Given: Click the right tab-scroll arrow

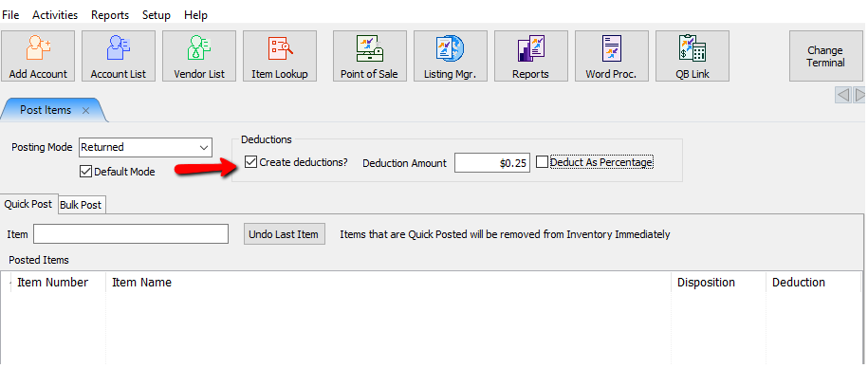Looking at the screenshot, I should tap(859, 96).
